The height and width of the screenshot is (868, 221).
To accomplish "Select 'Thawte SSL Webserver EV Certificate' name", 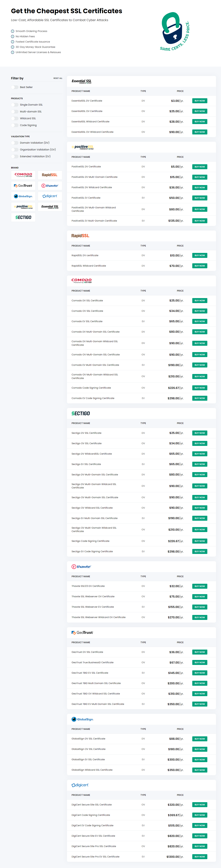I will (93, 607).
